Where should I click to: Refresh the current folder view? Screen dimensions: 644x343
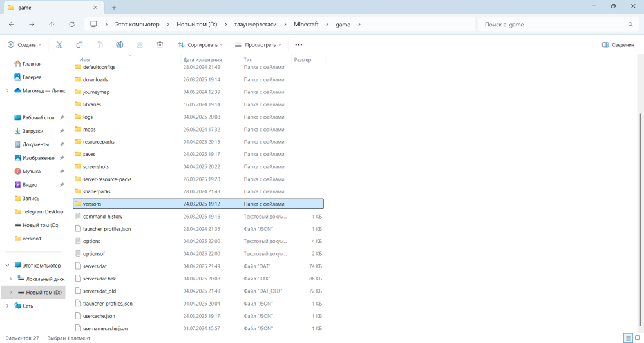click(72, 24)
